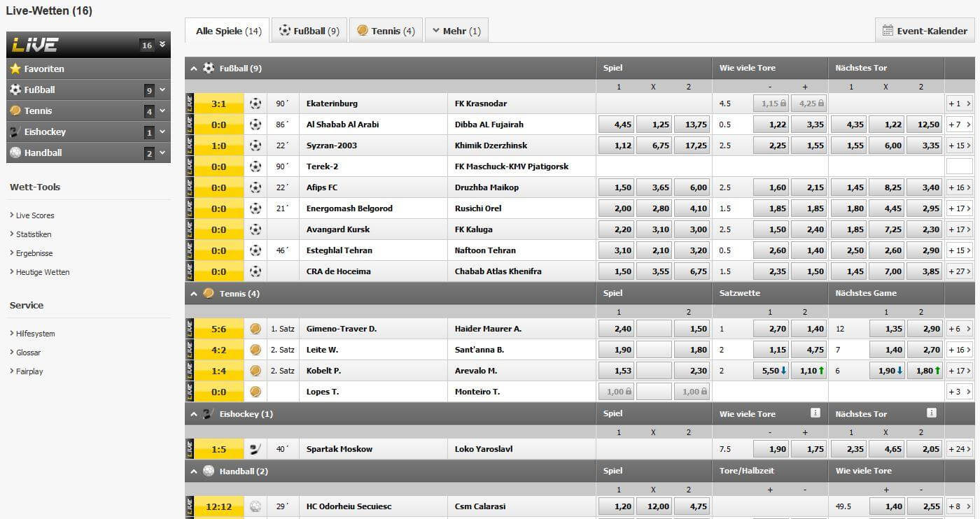The image size is (980, 519).
Task: Click soccer ball icon in Syzran-2003 row
Action: point(255,145)
